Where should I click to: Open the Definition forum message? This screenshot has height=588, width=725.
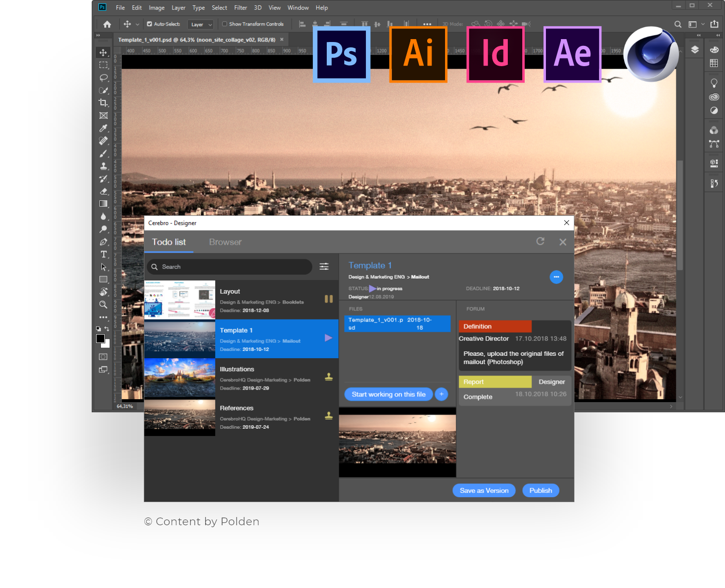515,347
